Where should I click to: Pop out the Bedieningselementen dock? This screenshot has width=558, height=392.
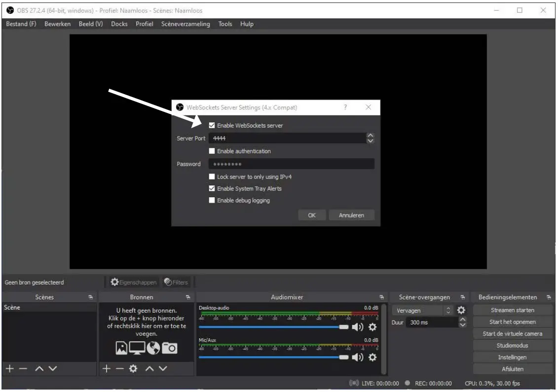click(549, 297)
